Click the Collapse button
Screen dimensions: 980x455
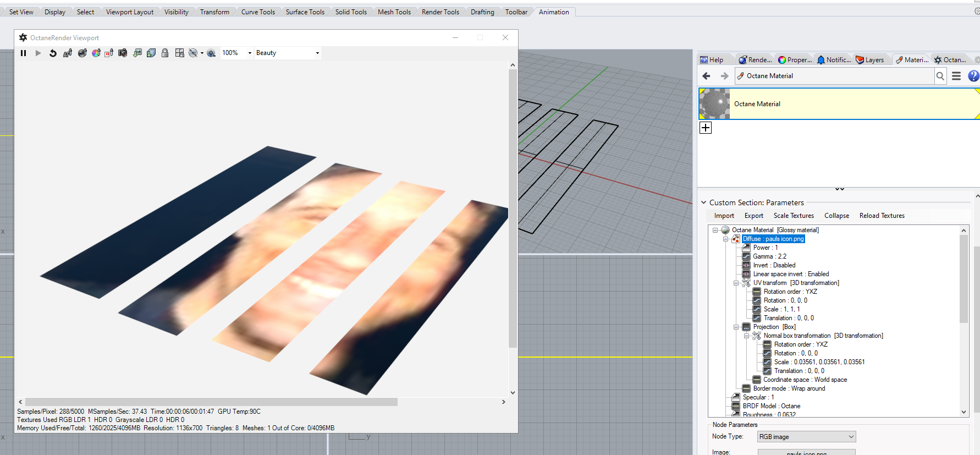[836, 216]
